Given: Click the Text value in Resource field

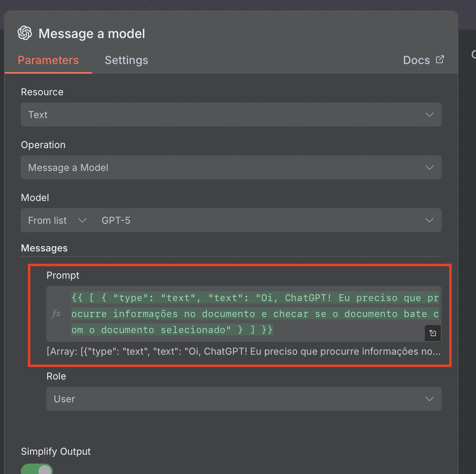Looking at the screenshot, I should coord(38,115).
